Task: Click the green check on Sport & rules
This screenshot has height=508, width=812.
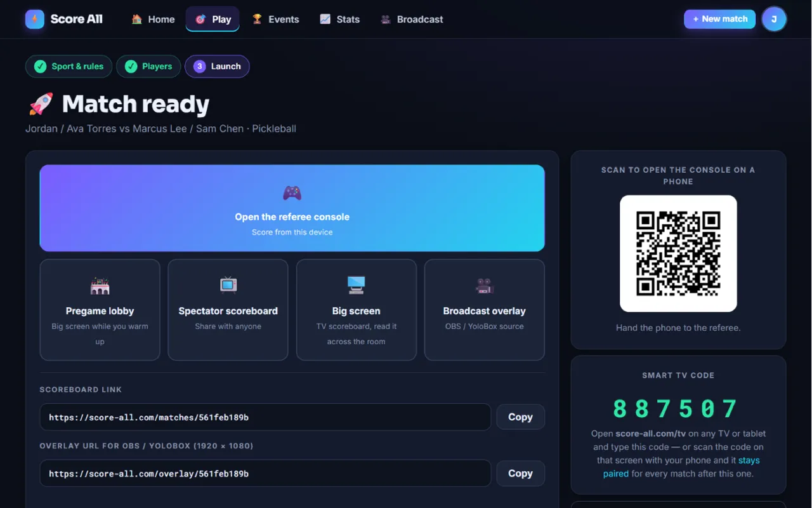Action: 40,67
